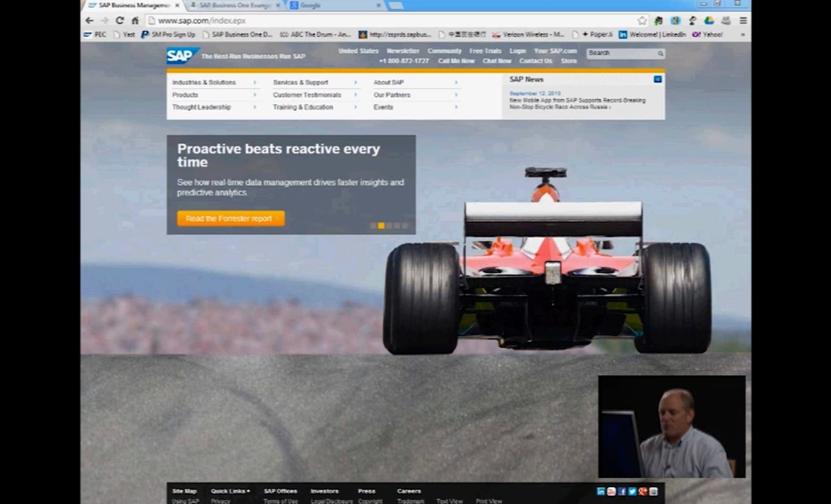Open the SAP Offices footer link
The height and width of the screenshot is (504, 831).
tap(280, 491)
